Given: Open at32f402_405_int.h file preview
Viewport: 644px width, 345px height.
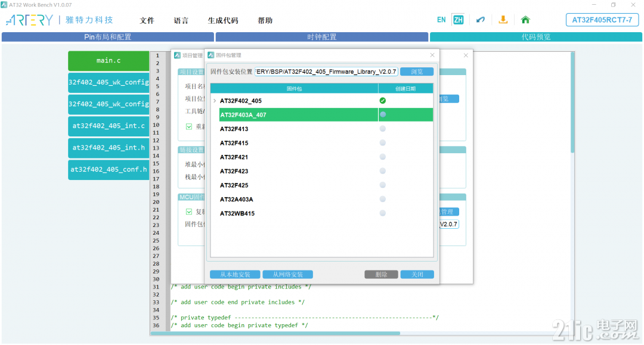Looking at the screenshot, I should point(109,148).
